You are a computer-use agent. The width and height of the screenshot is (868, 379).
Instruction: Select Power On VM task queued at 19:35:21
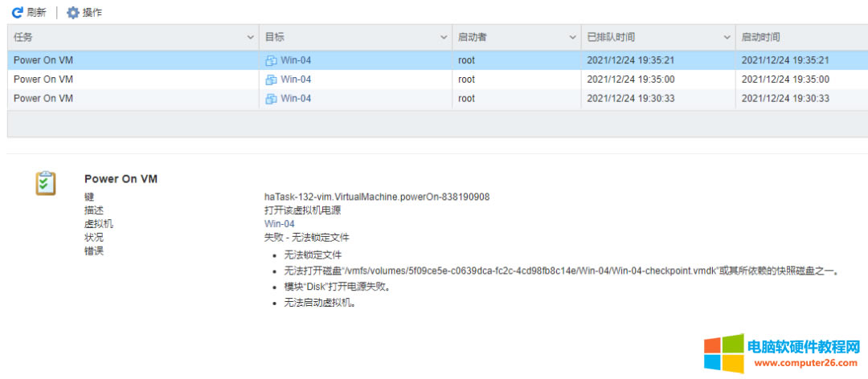43,60
